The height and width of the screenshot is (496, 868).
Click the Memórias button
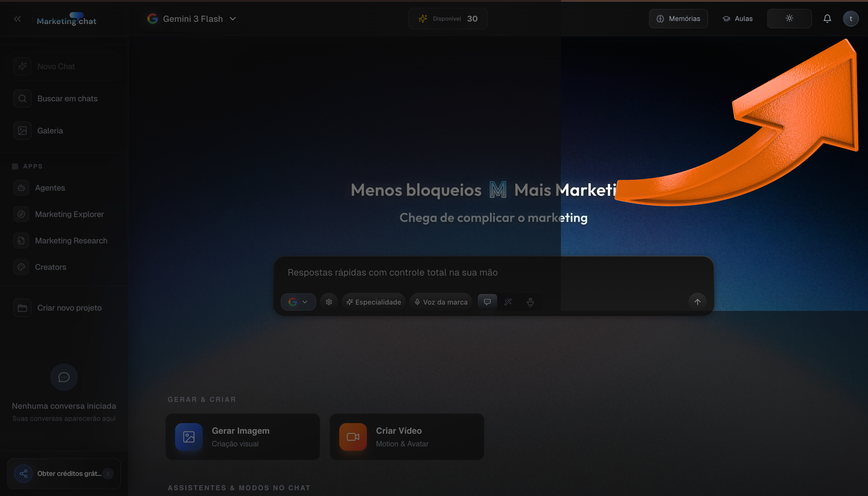[678, 19]
